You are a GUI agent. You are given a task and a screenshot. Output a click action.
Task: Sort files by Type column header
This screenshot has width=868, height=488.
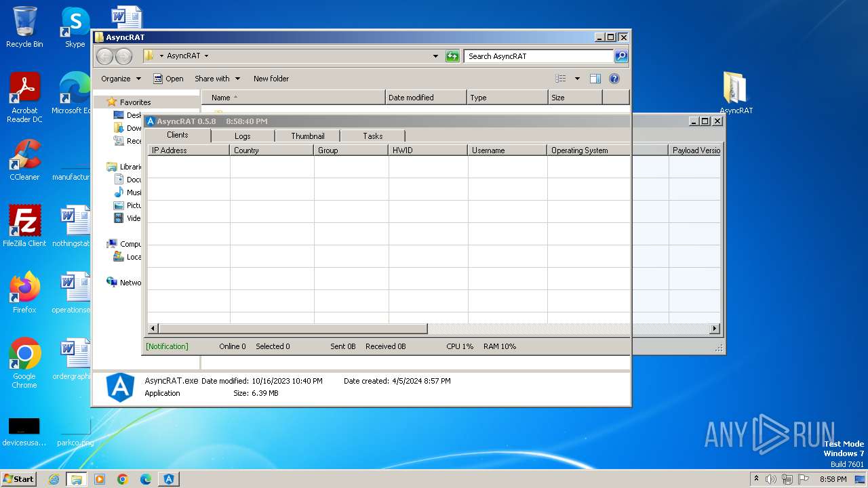pos(507,98)
